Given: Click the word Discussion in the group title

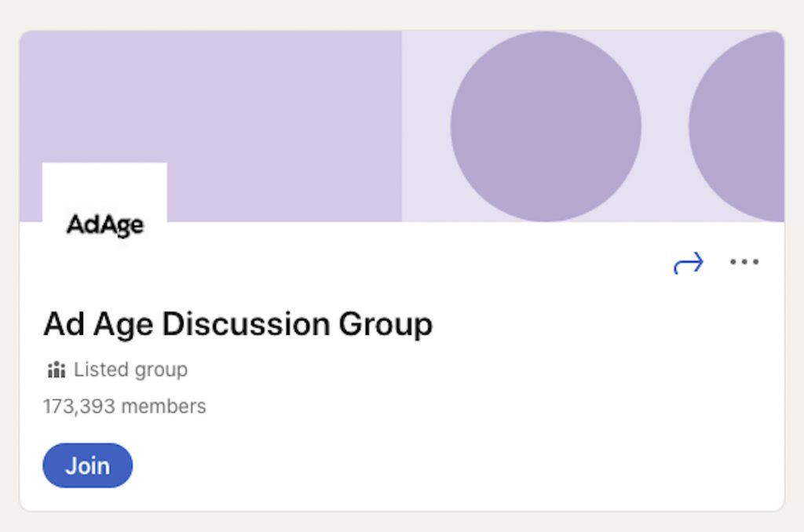Looking at the screenshot, I should tap(246, 324).
